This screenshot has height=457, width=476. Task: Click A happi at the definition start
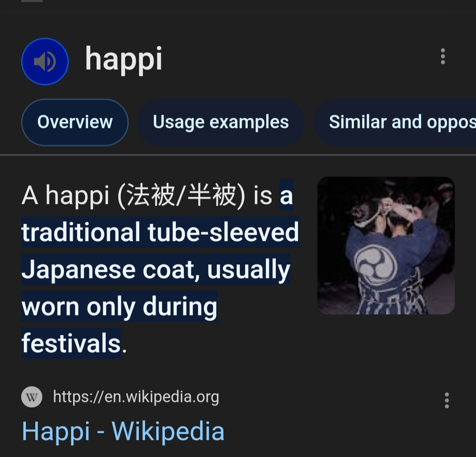tap(65, 196)
